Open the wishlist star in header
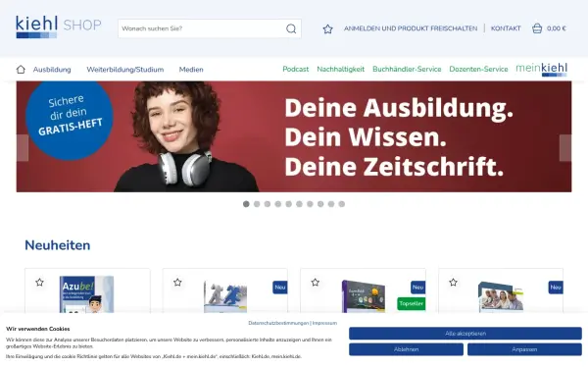 (x=327, y=28)
